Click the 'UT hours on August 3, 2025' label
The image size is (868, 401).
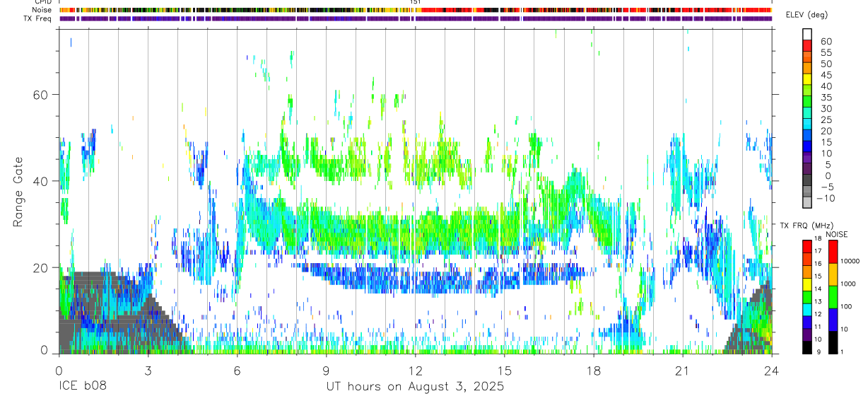[415, 387]
